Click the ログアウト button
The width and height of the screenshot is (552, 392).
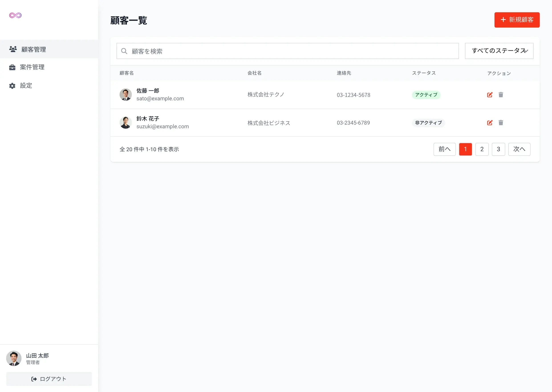coord(49,379)
